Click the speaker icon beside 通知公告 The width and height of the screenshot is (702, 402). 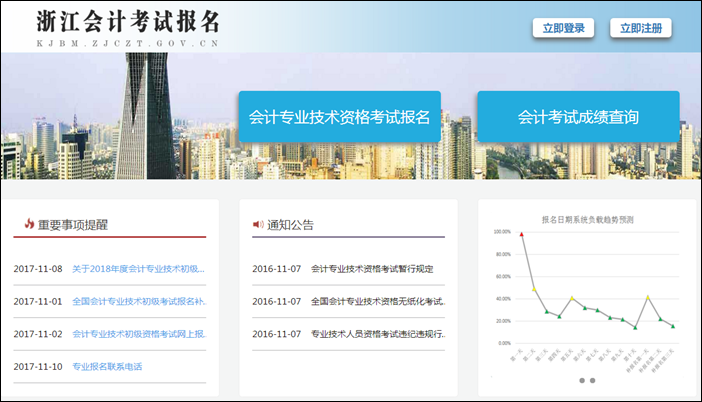pyautogui.click(x=258, y=224)
